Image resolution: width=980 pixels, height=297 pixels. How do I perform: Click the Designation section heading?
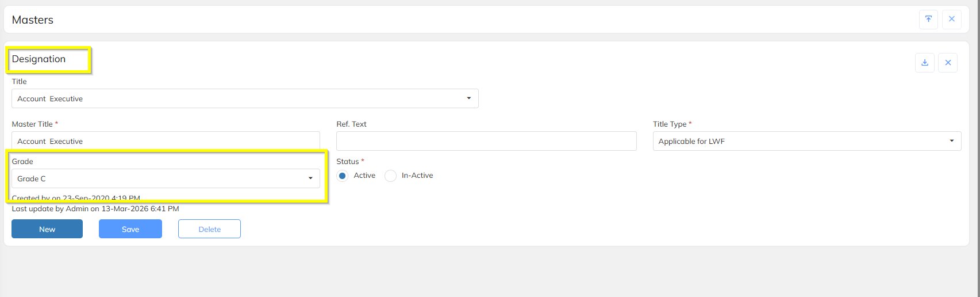pyautogui.click(x=39, y=59)
